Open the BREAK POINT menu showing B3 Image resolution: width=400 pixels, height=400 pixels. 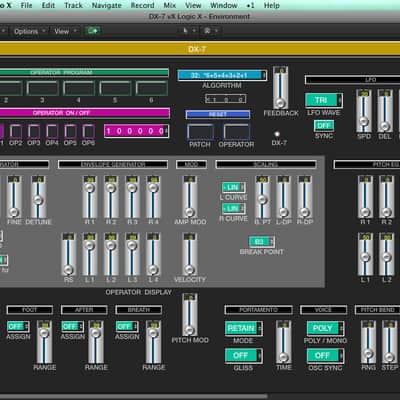click(x=262, y=242)
